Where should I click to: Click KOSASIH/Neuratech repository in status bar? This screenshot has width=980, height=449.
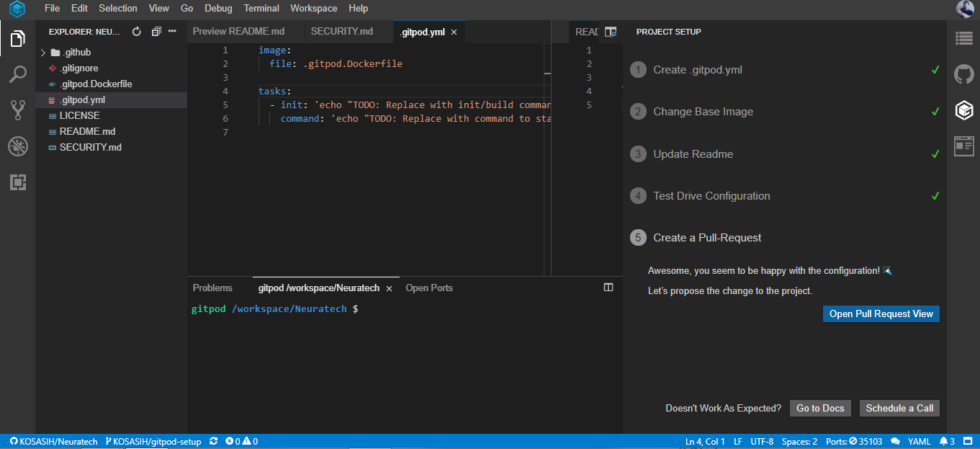pos(54,441)
